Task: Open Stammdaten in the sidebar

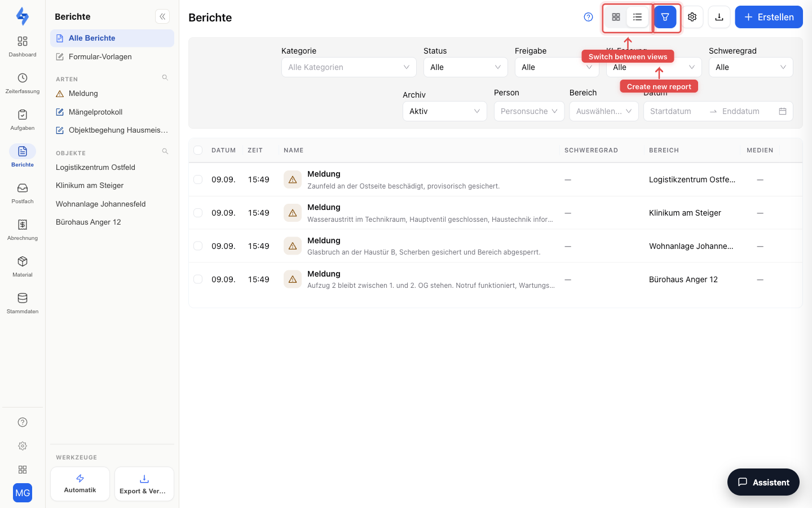Action: [x=23, y=303]
